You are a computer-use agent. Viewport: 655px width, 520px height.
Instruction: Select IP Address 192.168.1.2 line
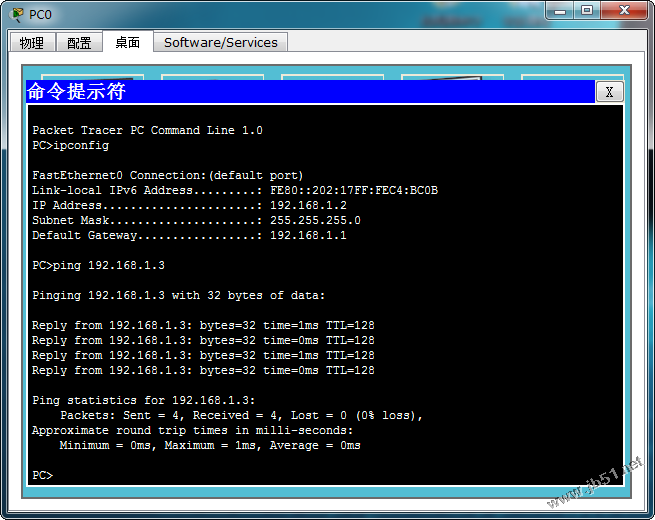189,205
